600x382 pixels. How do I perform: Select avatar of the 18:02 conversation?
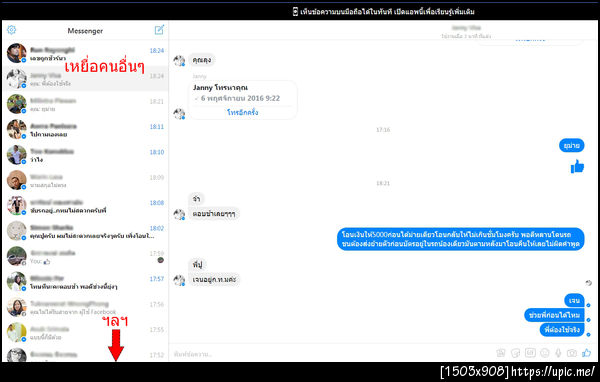[16, 230]
